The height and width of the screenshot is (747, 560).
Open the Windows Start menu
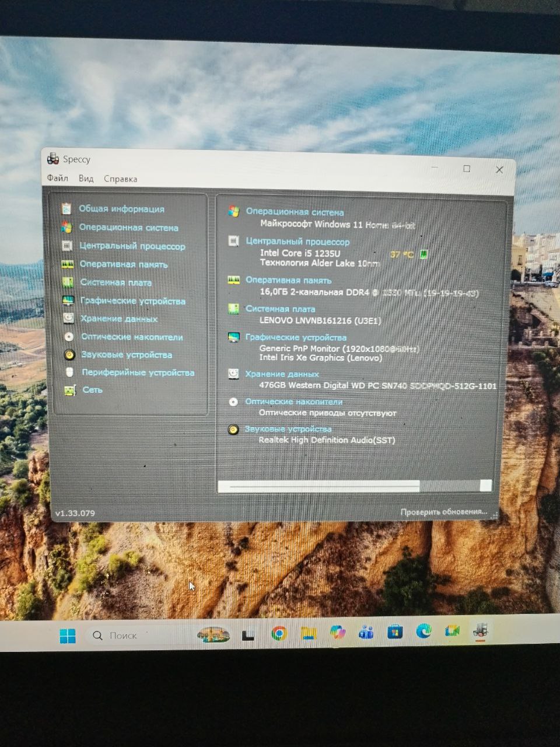(68, 636)
